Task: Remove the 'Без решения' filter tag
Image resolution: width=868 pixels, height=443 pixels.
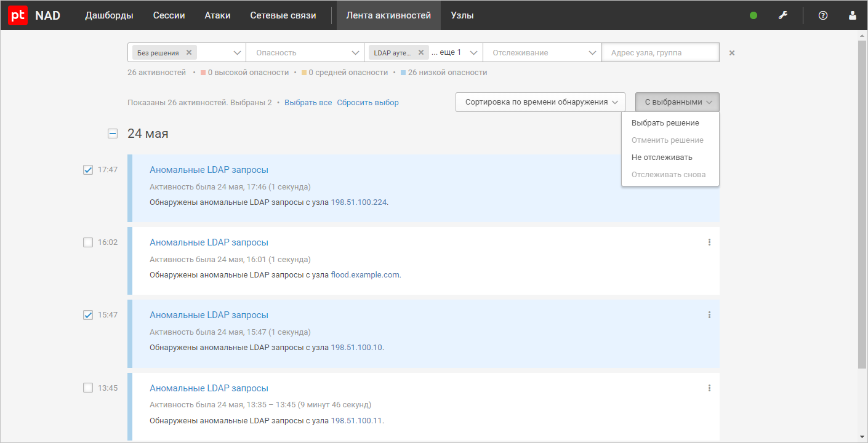Action: (189, 53)
